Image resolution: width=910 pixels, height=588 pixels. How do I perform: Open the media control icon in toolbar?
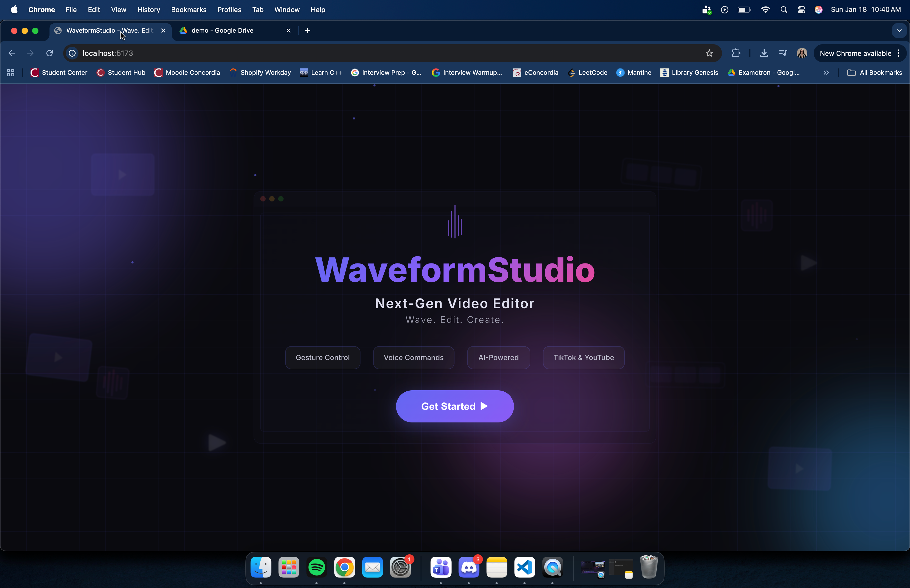(783, 53)
